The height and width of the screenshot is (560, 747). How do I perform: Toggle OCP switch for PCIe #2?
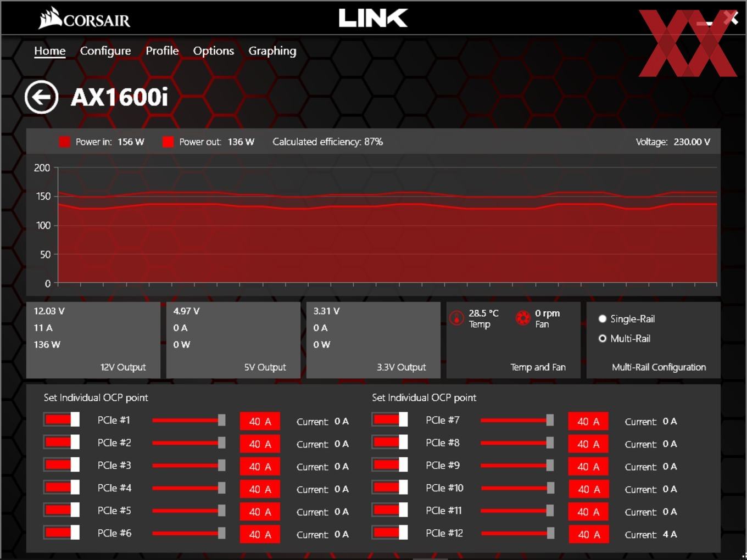point(62,443)
